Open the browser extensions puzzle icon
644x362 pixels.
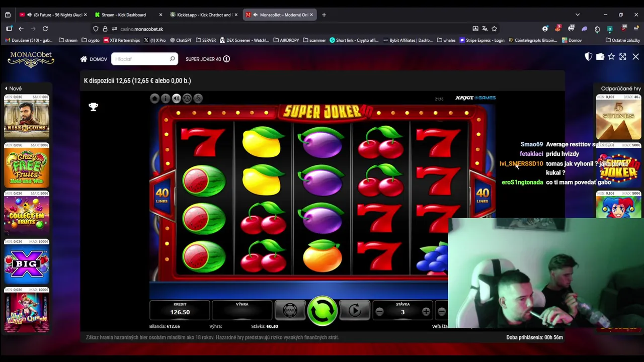[597, 29]
